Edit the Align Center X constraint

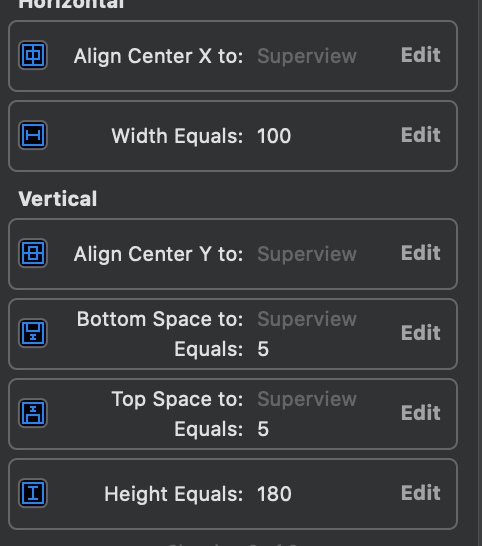(420, 55)
